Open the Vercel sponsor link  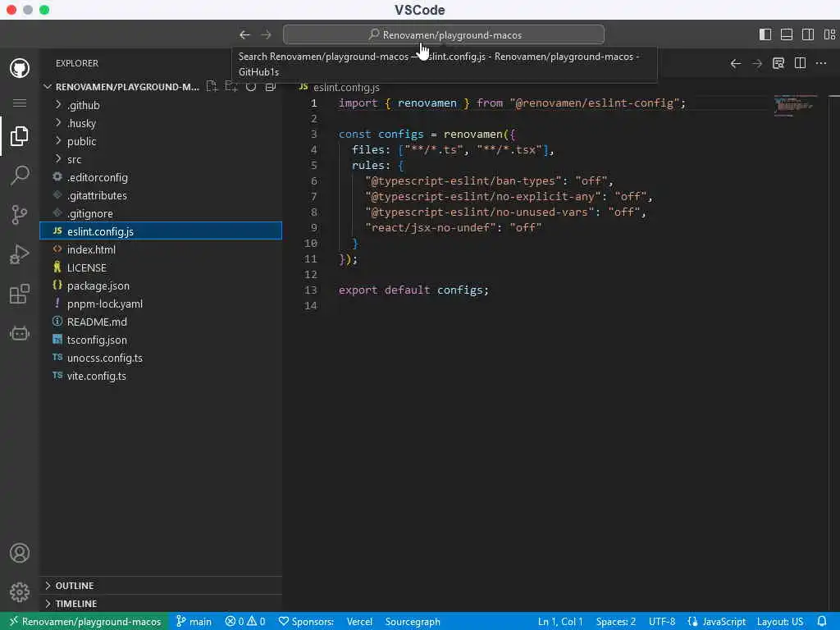pos(359,622)
